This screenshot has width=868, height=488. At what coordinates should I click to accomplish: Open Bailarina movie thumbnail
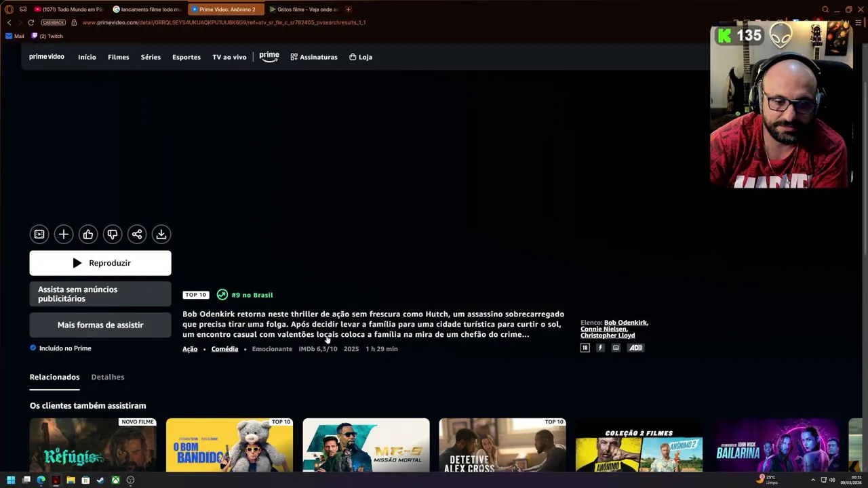pyautogui.click(x=776, y=445)
